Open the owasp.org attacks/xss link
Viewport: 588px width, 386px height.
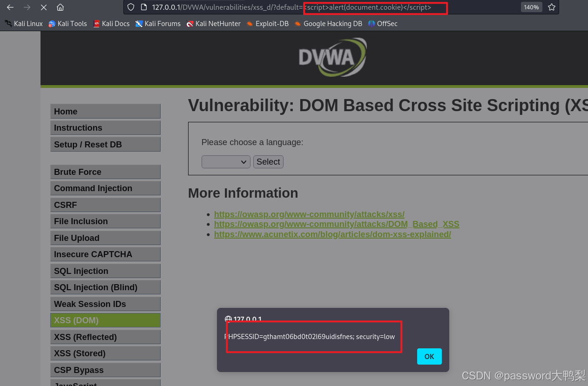(x=309, y=214)
